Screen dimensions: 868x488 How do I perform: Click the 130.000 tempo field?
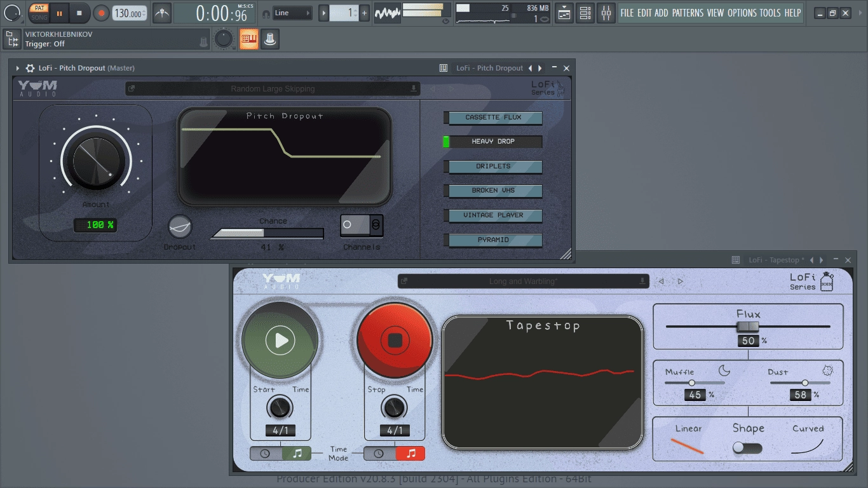(129, 13)
